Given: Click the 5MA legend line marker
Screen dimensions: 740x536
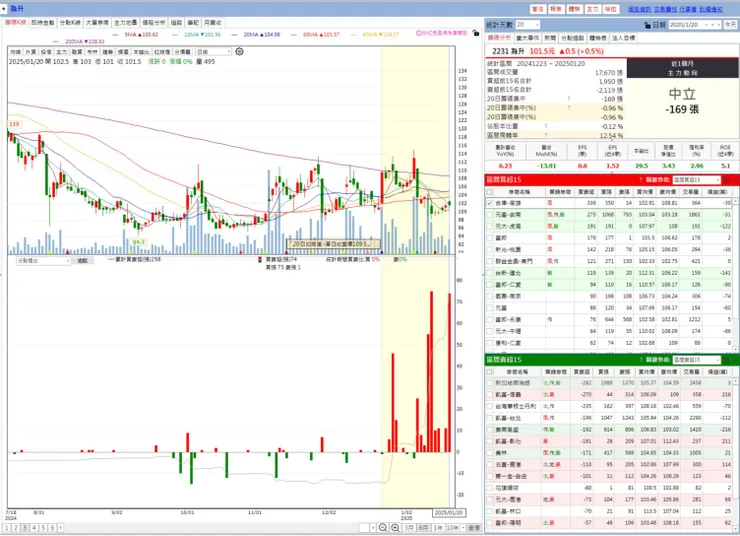Looking at the screenshot, I should (x=116, y=34).
